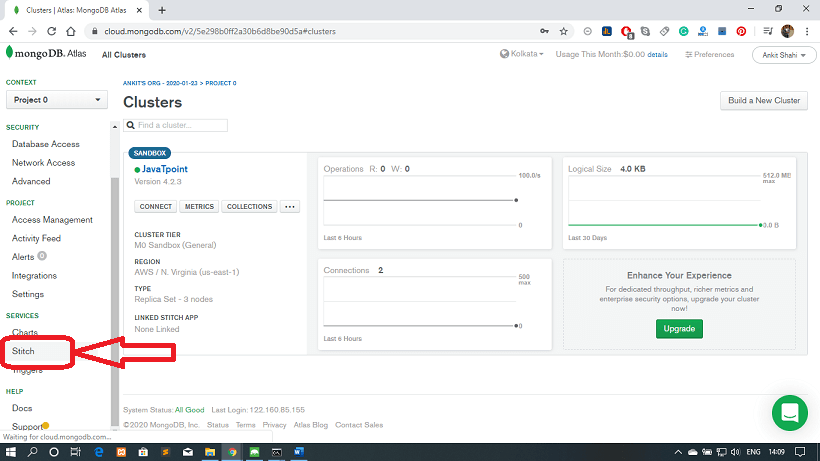Screen dimensions: 820x461
Task: Click the CONNECT button
Action: point(155,206)
